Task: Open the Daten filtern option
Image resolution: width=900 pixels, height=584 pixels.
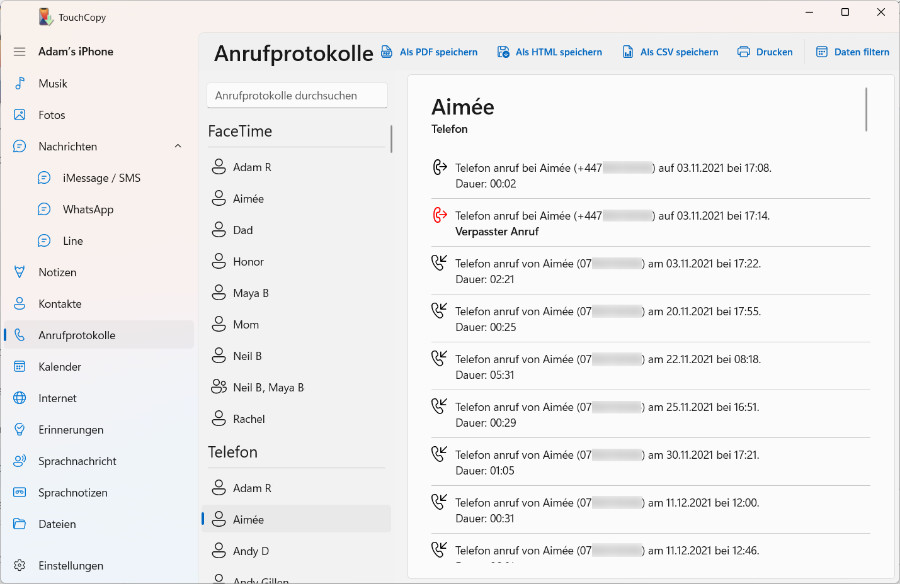Action: [852, 52]
